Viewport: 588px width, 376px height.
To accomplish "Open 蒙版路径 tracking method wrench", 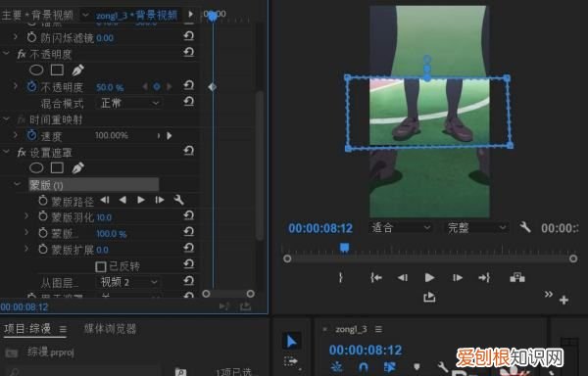I will 179,200.
